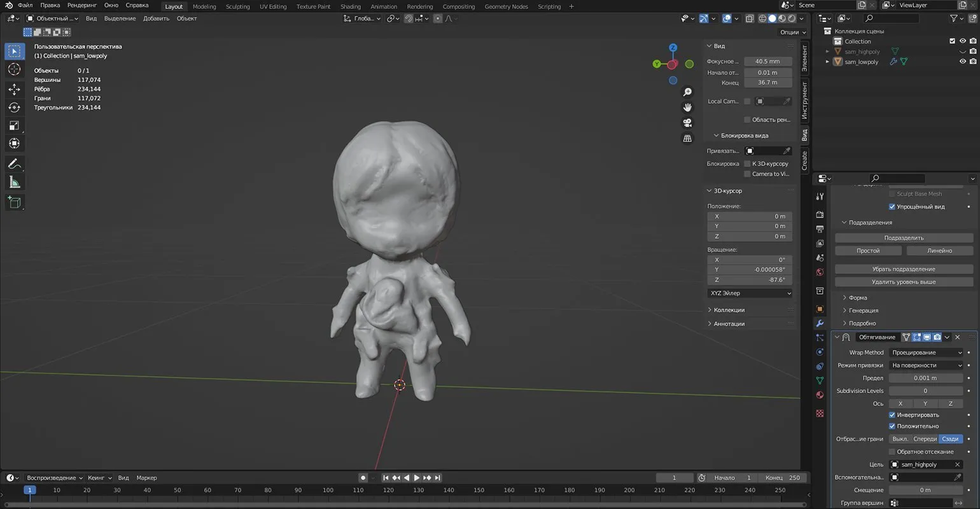Select the Measure tool

pyautogui.click(x=14, y=183)
